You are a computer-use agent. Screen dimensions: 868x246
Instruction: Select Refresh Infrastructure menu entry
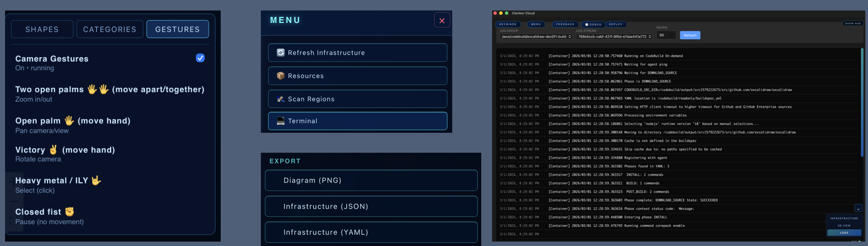coord(357,53)
